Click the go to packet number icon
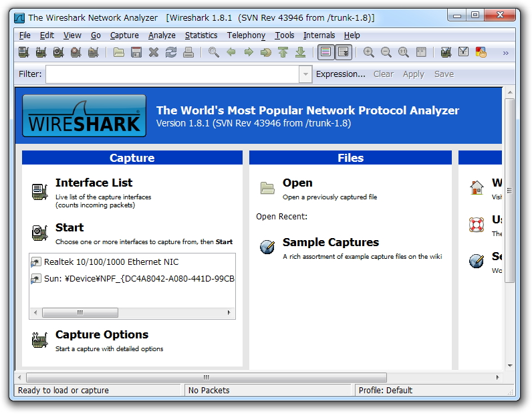Viewport: 532px width, 414px height. click(x=266, y=52)
